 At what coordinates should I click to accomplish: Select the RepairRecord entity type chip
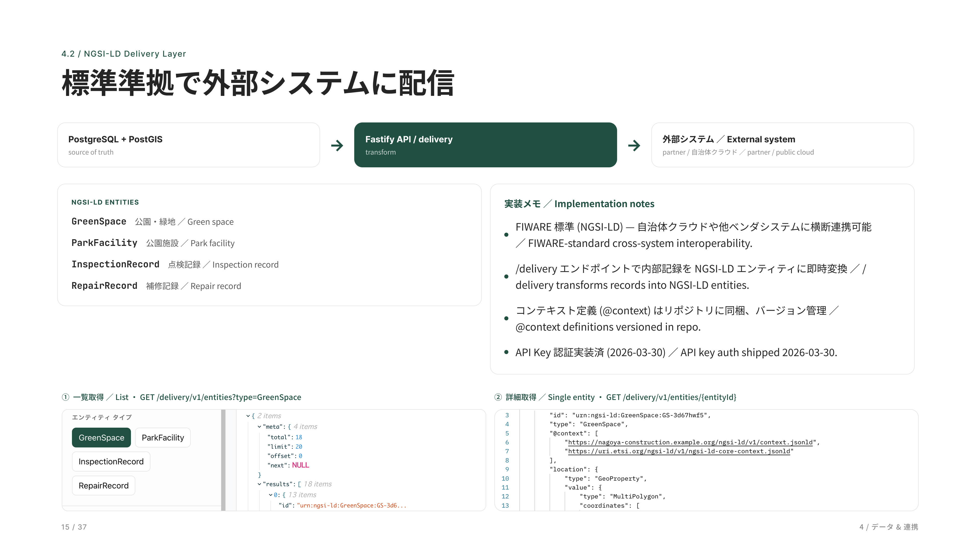(x=103, y=485)
